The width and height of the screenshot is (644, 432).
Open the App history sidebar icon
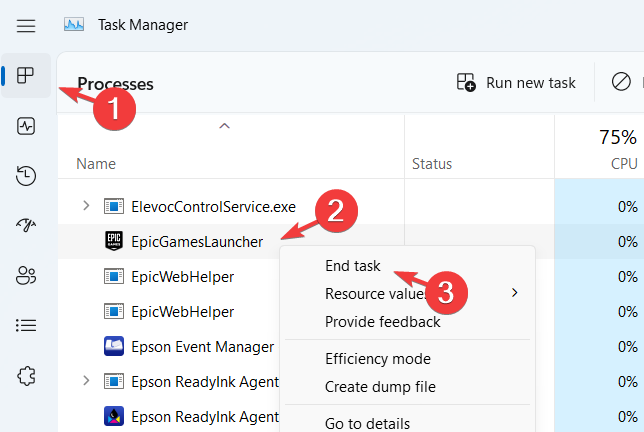coord(26,176)
